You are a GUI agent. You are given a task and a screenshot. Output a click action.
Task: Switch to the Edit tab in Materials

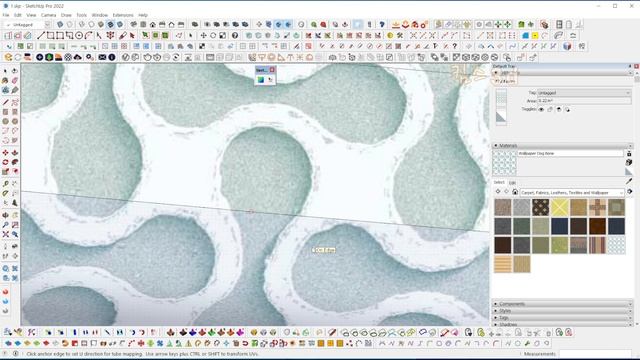pyautogui.click(x=512, y=183)
